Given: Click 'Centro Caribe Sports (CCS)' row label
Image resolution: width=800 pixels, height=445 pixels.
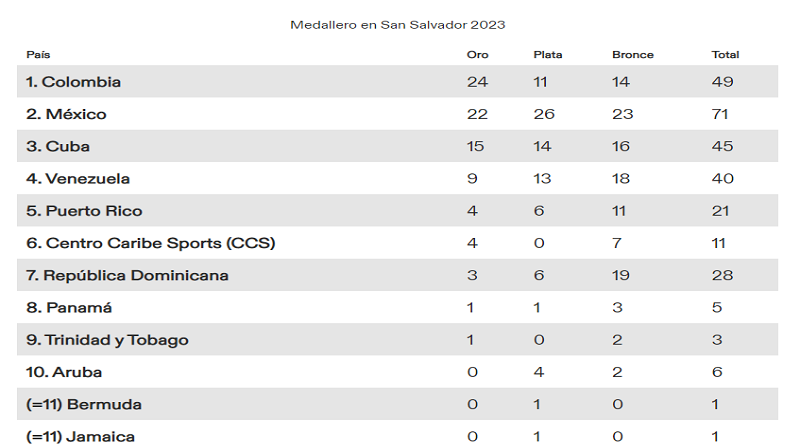Looking at the screenshot, I should (150, 243).
